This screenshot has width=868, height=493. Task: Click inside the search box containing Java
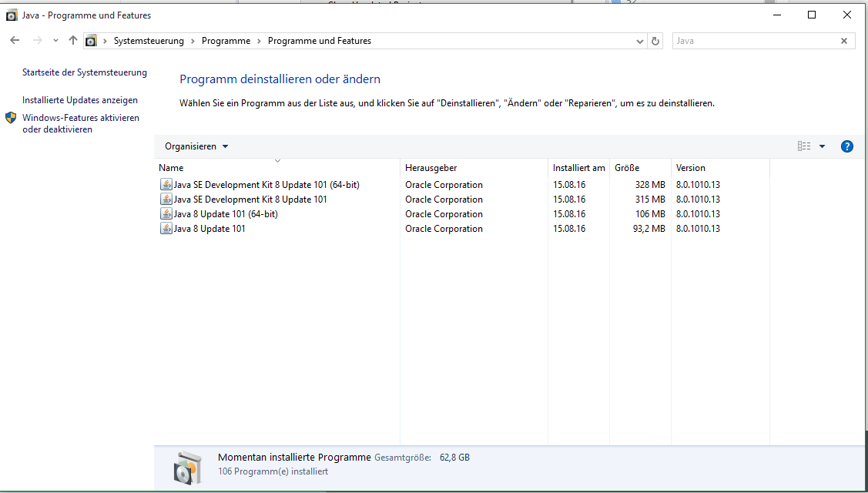[756, 41]
